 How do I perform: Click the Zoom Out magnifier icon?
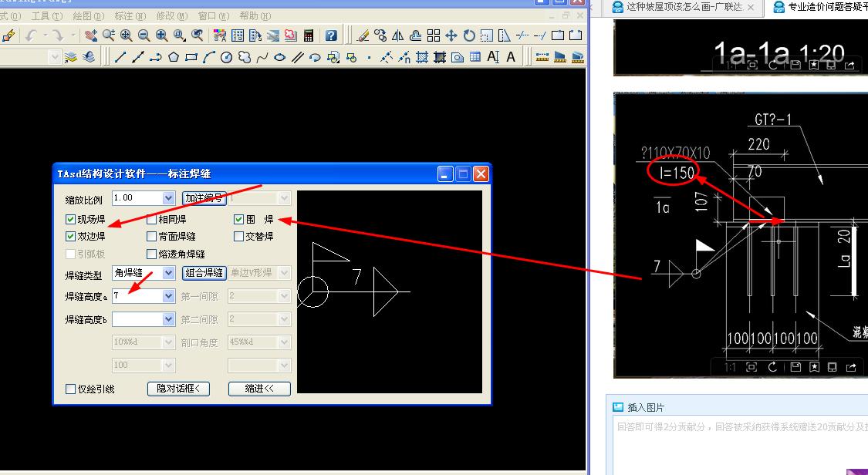(x=144, y=35)
